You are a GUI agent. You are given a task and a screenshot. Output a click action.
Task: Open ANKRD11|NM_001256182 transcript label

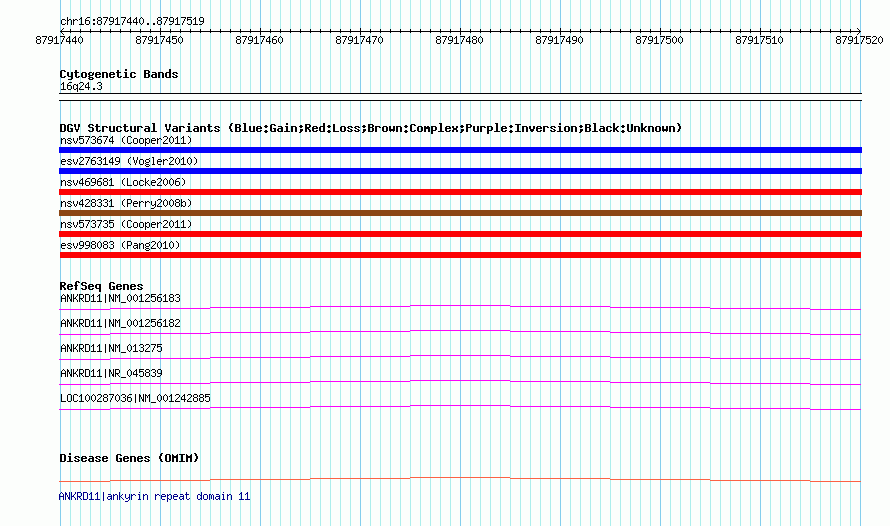click(120, 323)
